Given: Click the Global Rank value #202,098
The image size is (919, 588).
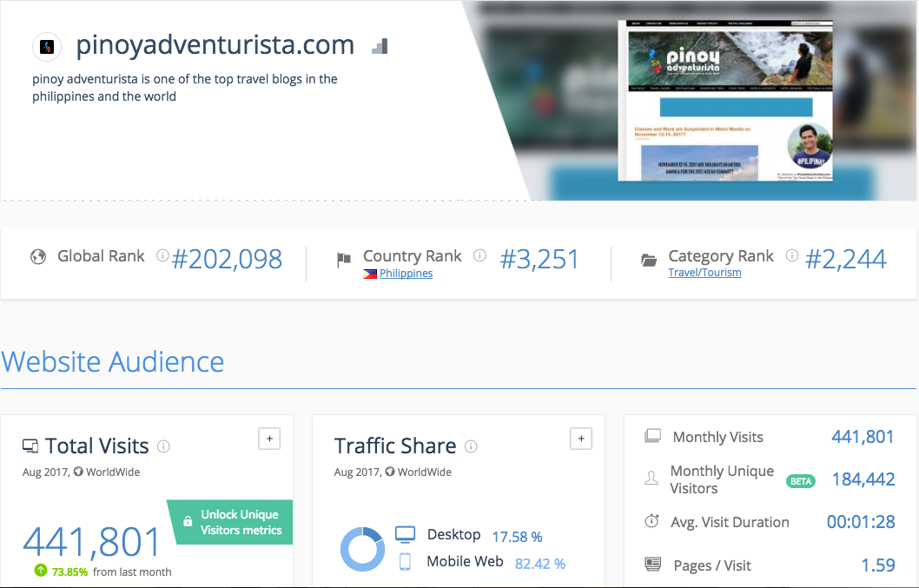Looking at the screenshot, I should tap(227, 259).
